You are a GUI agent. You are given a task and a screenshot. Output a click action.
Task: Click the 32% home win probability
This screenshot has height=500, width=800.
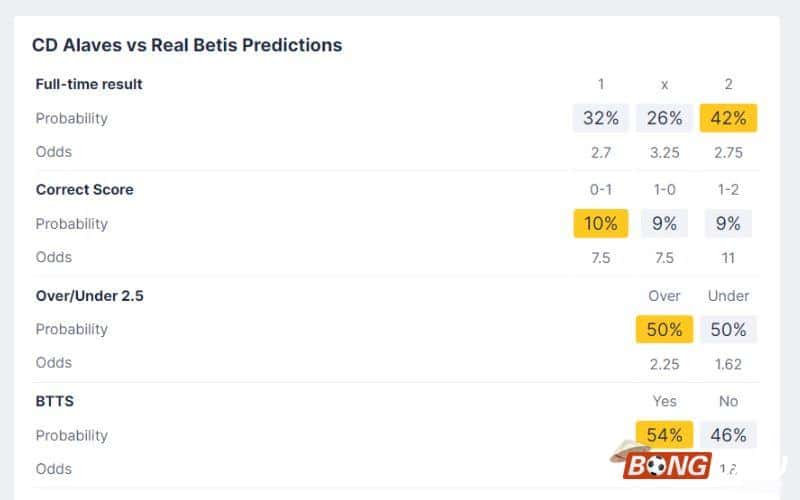pos(601,118)
